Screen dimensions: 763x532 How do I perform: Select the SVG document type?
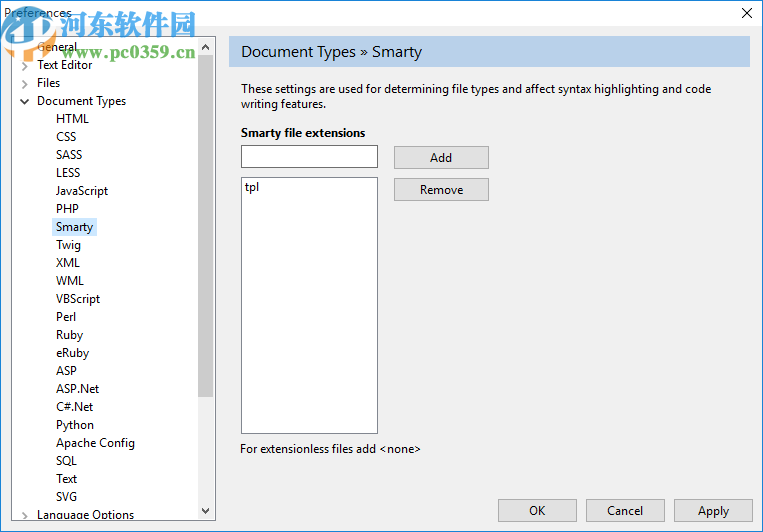(x=66, y=497)
